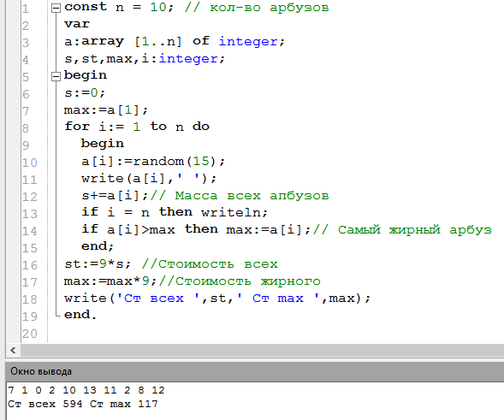
Task: Click line number 10 in the gutter
Action: (30, 163)
